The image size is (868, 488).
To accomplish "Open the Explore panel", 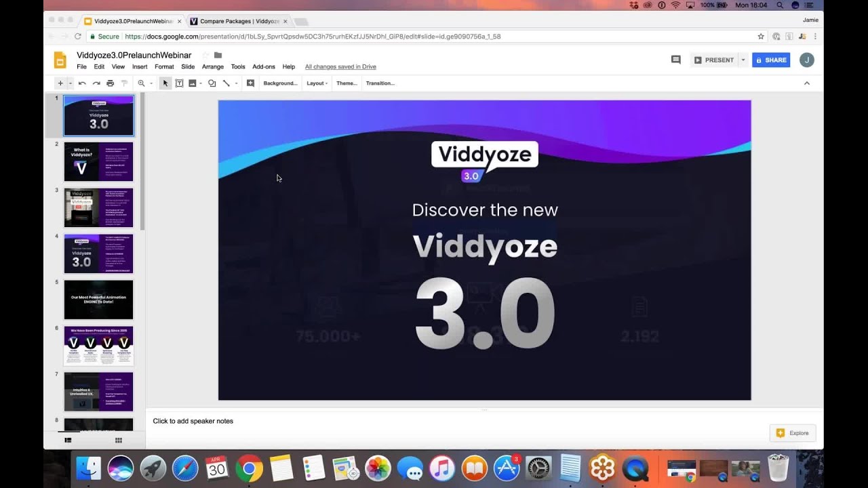I will (793, 433).
